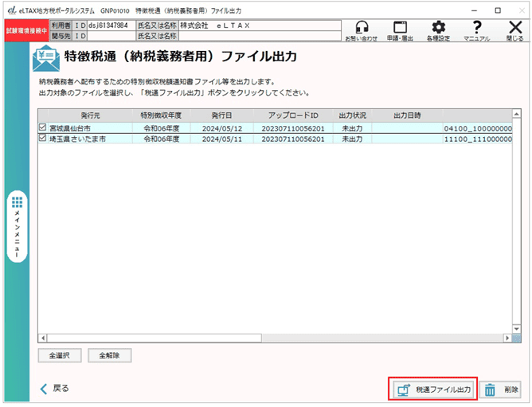Click the 削除 trash button

tap(500, 389)
